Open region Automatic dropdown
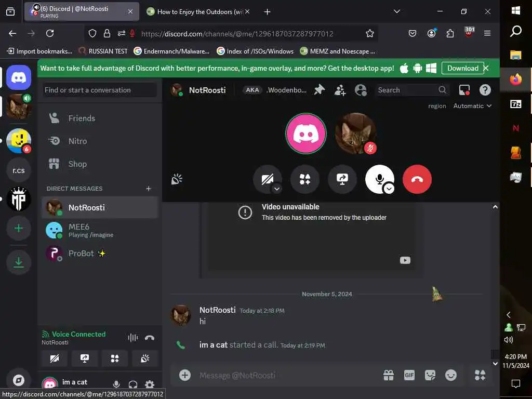532x399 pixels. 472,106
